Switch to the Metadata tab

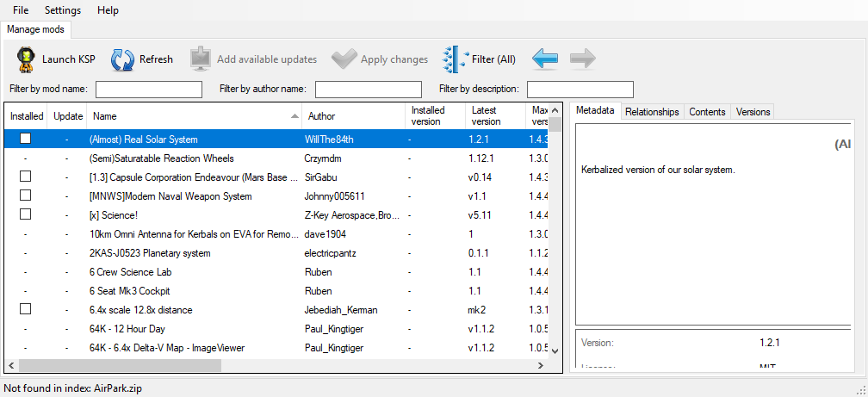coord(595,111)
